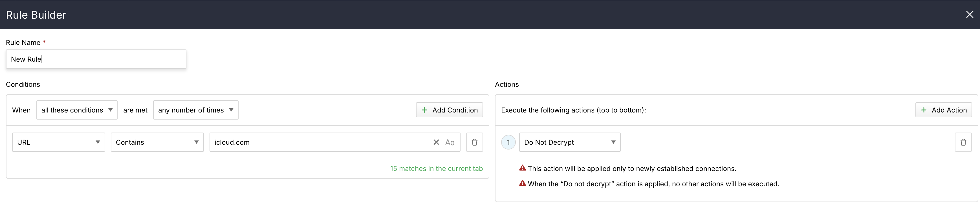Click the Conditions section heading
The image size is (980, 223).
click(23, 84)
